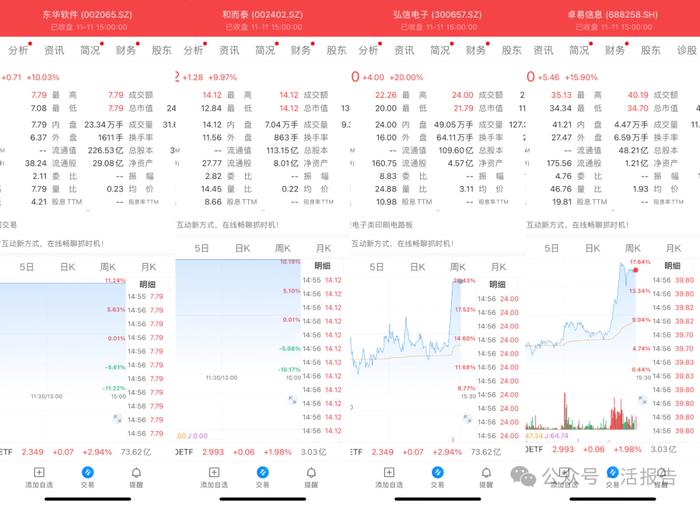Tap 添加自选 icon under 东华软件 panel
The image size is (700, 505).
coord(39,472)
